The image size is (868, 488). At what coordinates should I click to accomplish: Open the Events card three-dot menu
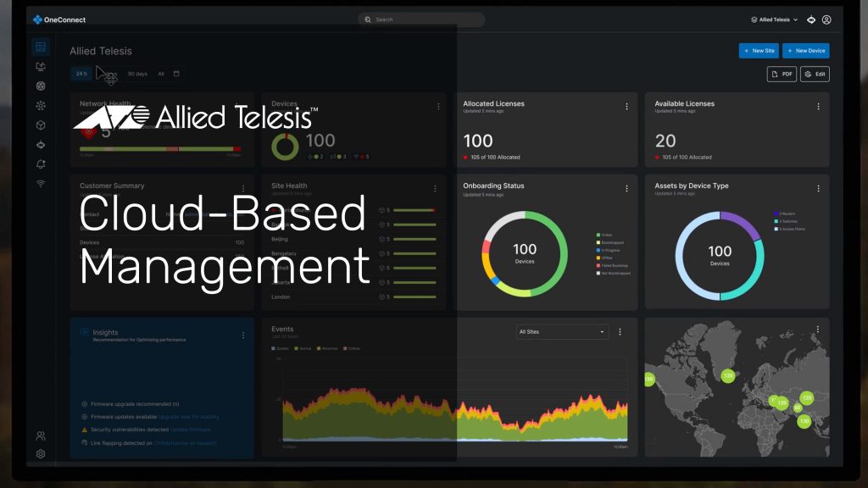pyautogui.click(x=620, y=332)
